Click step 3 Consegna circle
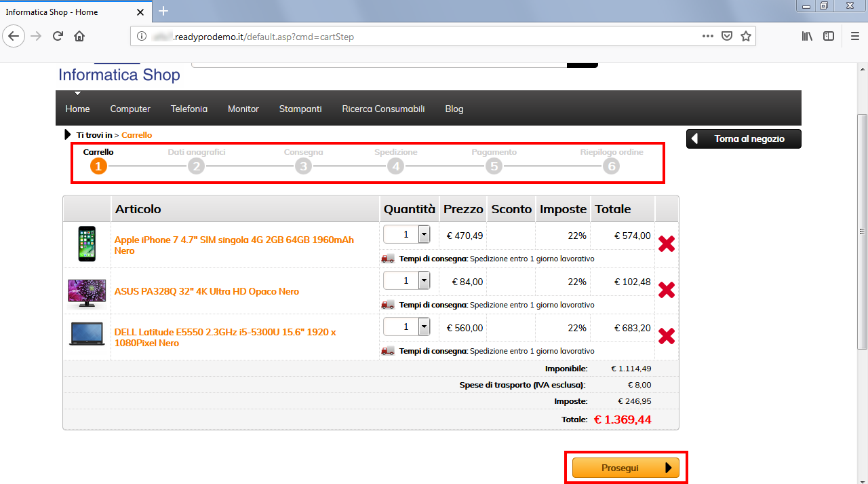Image resolution: width=868 pixels, height=484 pixels. click(303, 166)
